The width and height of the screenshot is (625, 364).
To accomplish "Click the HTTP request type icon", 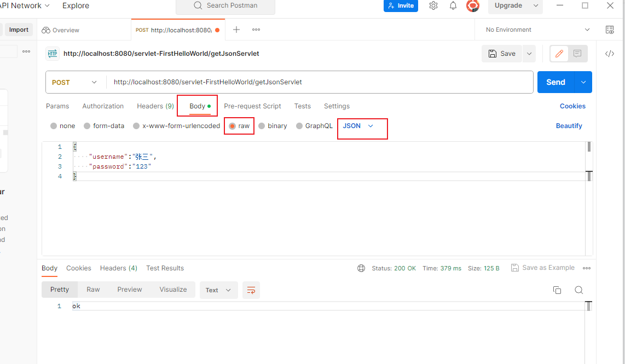I will (53, 54).
